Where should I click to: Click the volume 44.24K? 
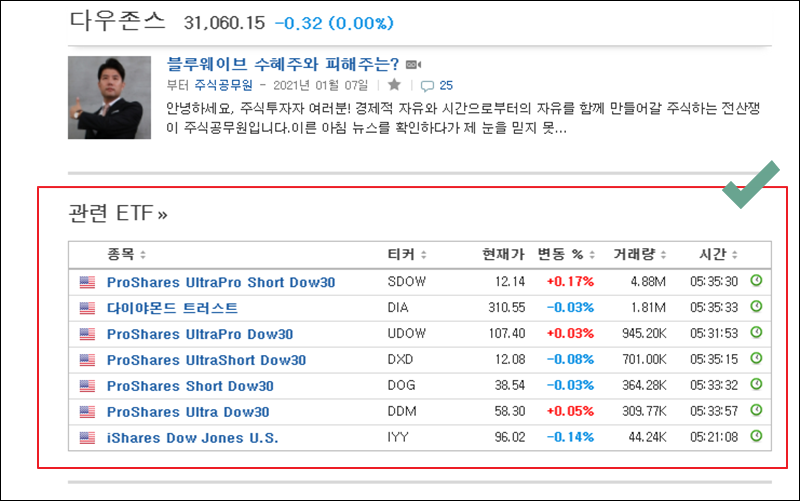(647, 437)
